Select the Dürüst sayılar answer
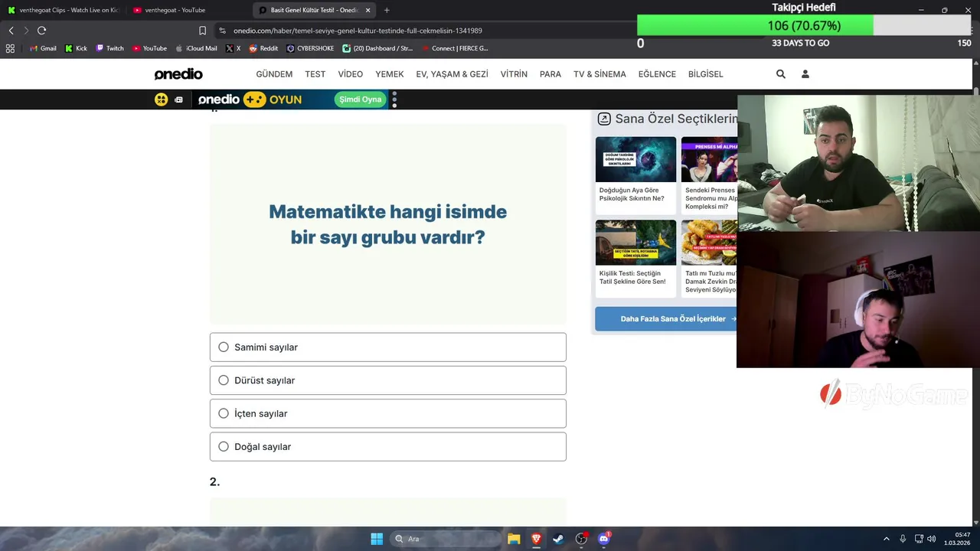This screenshot has height=551, width=980. click(388, 380)
